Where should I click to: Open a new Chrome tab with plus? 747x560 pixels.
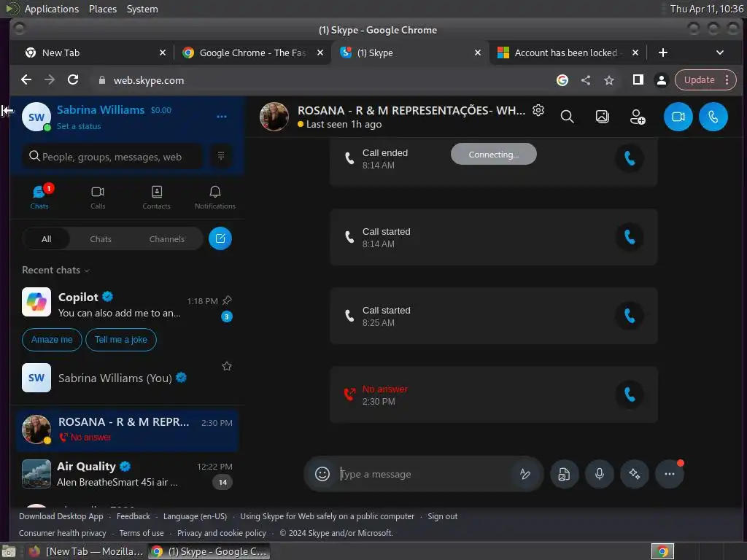tap(662, 52)
